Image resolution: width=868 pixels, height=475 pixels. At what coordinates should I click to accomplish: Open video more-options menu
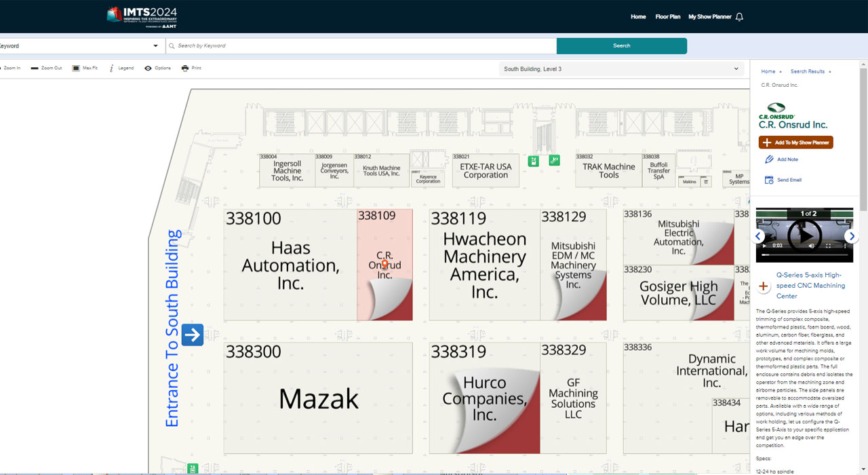(844, 246)
